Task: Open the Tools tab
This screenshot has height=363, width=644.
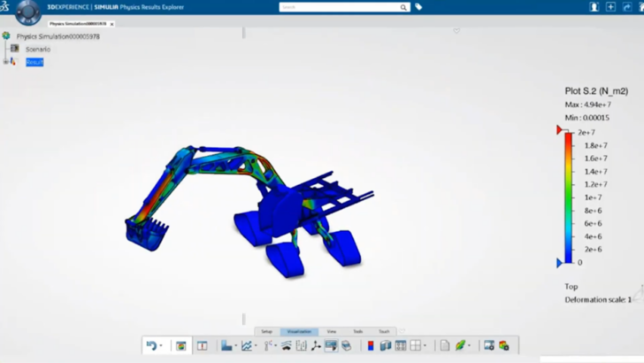Action: tap(358, 331)
